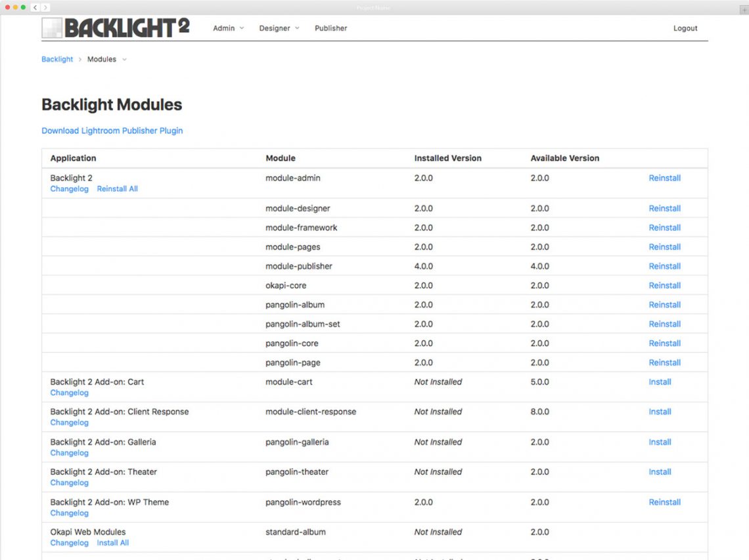Reinstall the pangolin-page module
The width and height of the screenshot is (749, 560).
click(664, 363)
